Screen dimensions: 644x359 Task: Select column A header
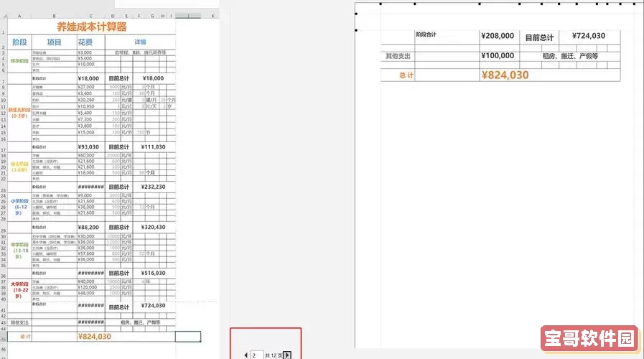pyautogui.click(x=19, y=16)
